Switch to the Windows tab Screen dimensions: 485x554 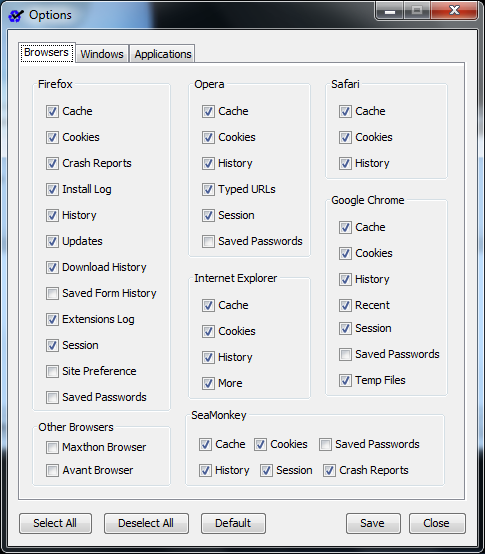click(102, 54)
